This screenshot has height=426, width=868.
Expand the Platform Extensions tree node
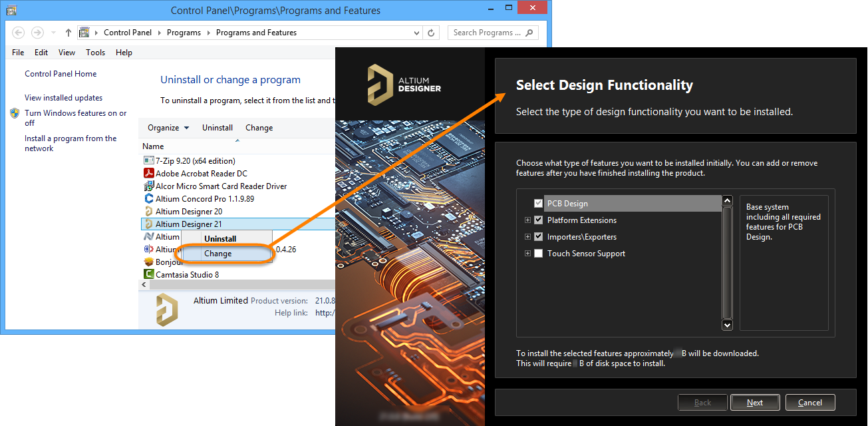click(x=527, y=220)
